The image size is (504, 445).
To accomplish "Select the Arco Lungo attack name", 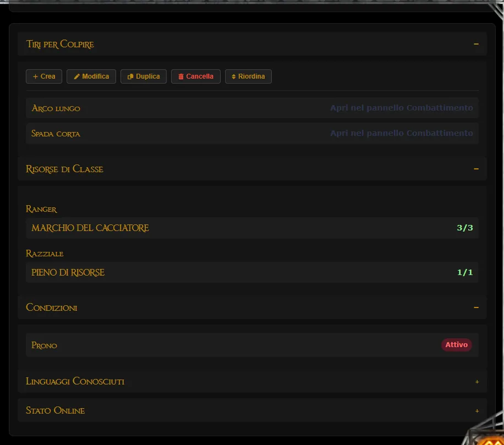I will pyautogui.click(x=56, y=108).
